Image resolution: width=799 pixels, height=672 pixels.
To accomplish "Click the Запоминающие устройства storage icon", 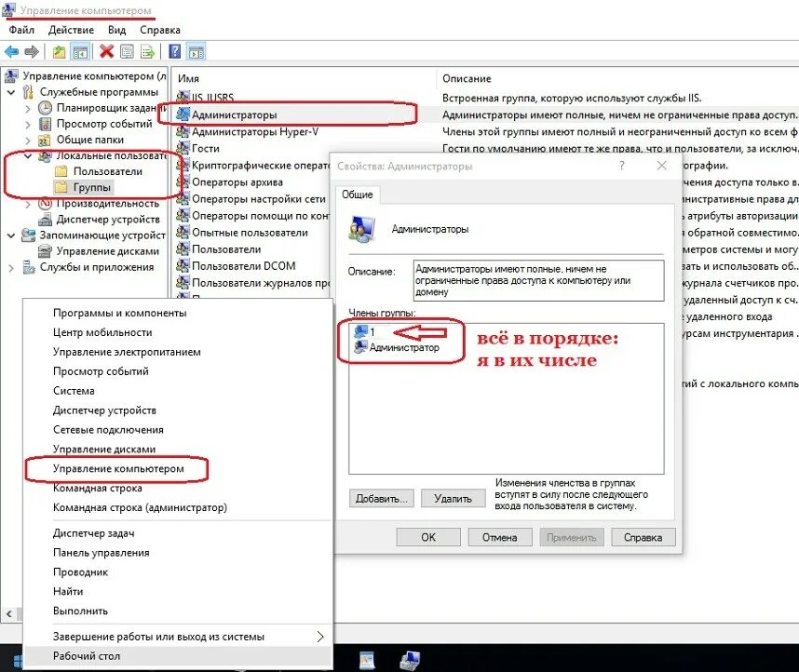I will coord(29,235).
